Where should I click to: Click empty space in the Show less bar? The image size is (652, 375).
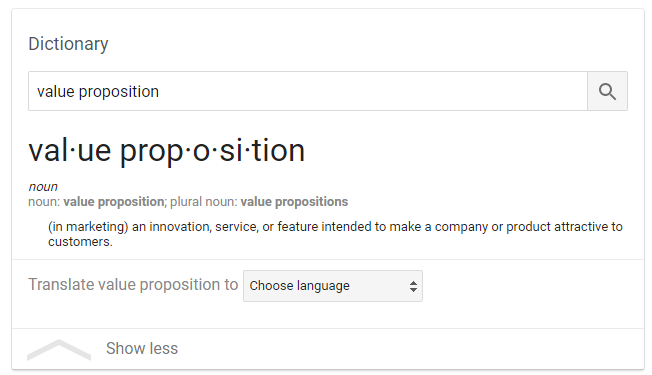click(x=408, y=349)
